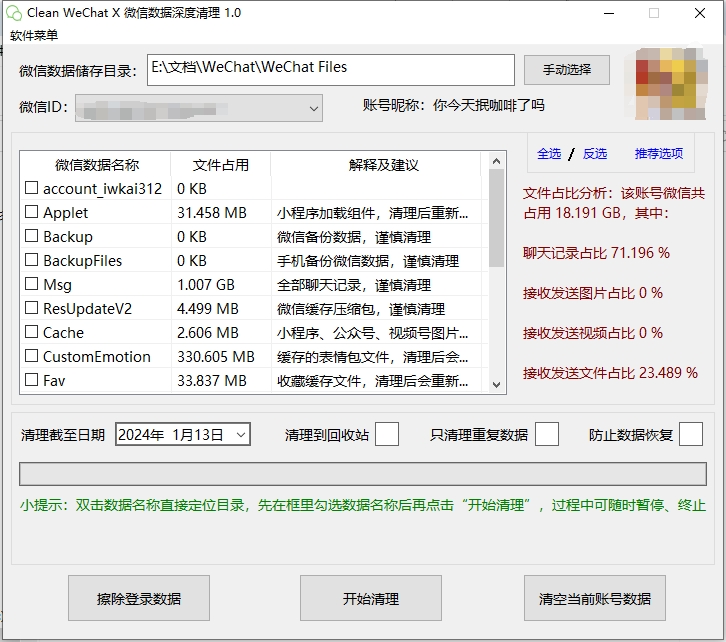Viewport: 726px width, 642px height.
Task: Click the 接收发送文件占比 23.489 % text
Action: click(x=610, y=373)
